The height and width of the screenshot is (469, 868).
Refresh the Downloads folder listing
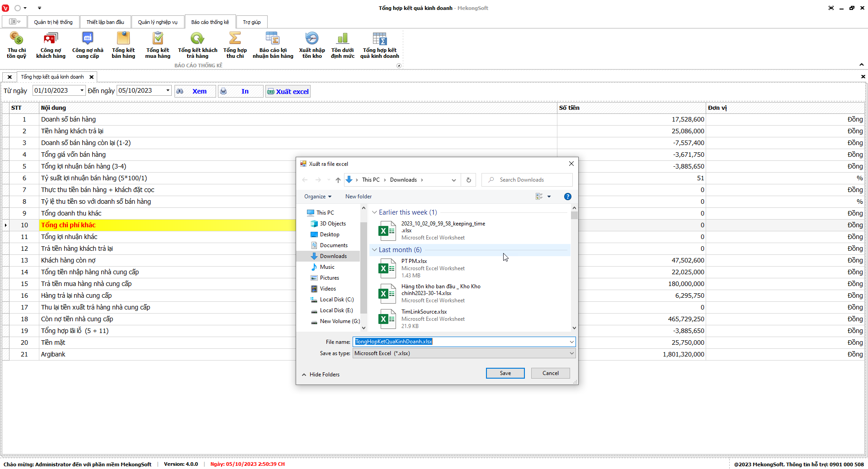click(468, 180)
